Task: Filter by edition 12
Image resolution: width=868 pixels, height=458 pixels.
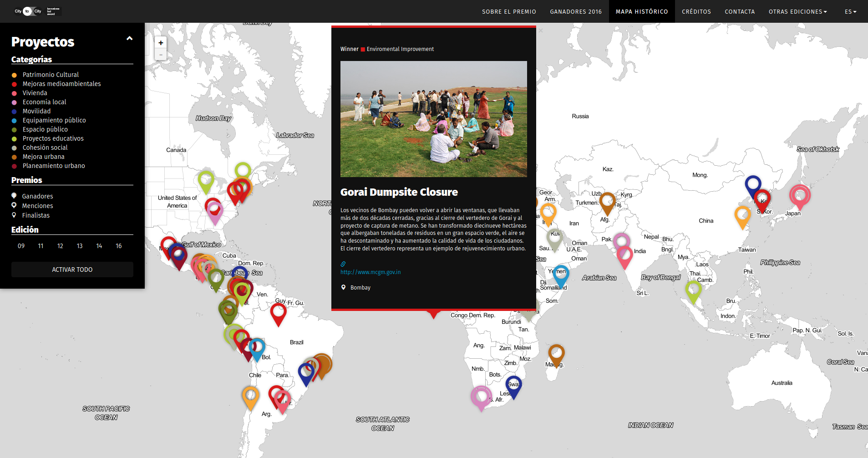Action: click(x=60, y=246)
